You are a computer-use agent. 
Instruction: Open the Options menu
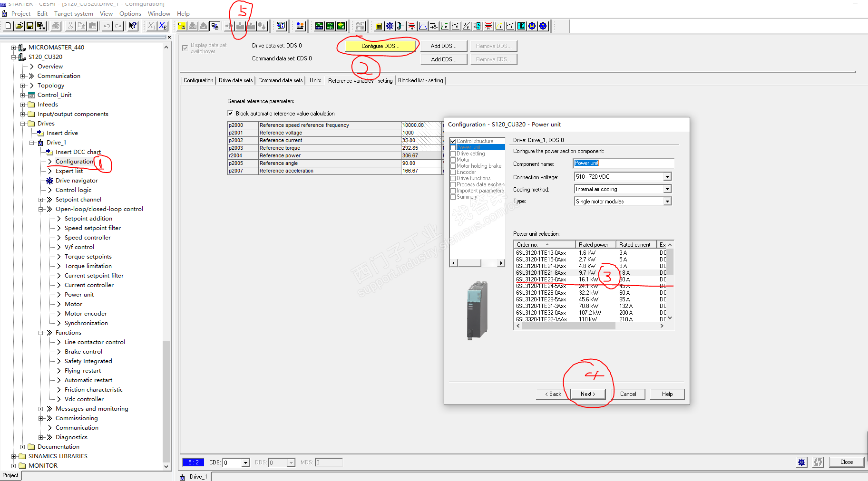click(130, 14)
